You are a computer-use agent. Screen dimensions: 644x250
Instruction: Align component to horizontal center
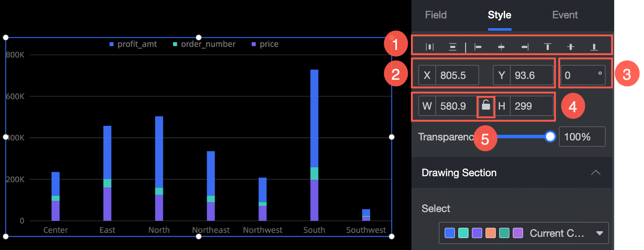501,47
